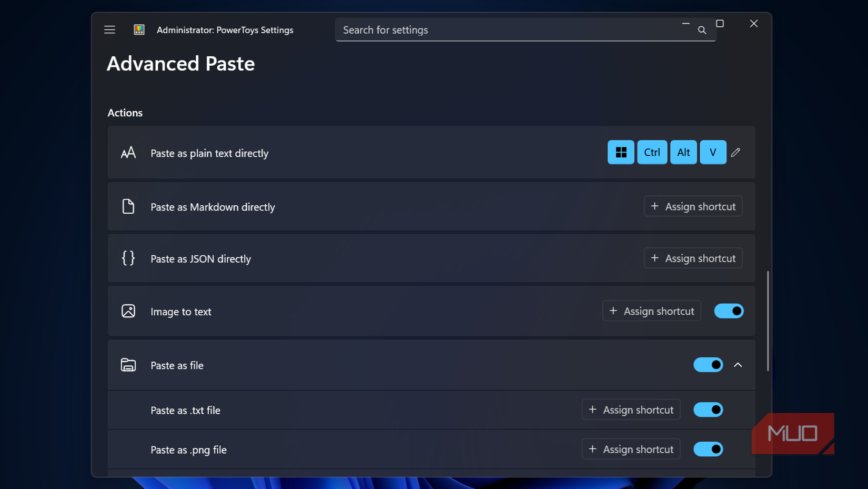This screenshot has width=868, height=489.
Task: Assign shortcut for Paste as JSON directly
Action: pos(693,258)
